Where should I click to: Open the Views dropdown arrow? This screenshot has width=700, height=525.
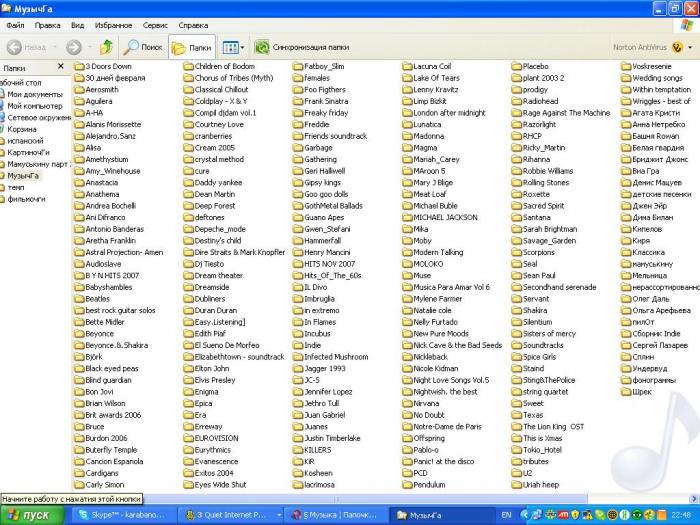coord(242,47)
